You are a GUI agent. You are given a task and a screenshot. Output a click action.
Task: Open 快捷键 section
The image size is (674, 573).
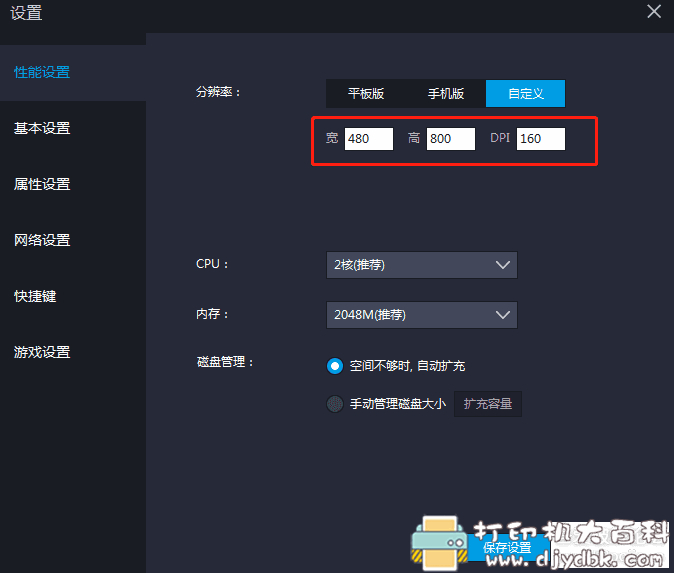tap(35, 296)
